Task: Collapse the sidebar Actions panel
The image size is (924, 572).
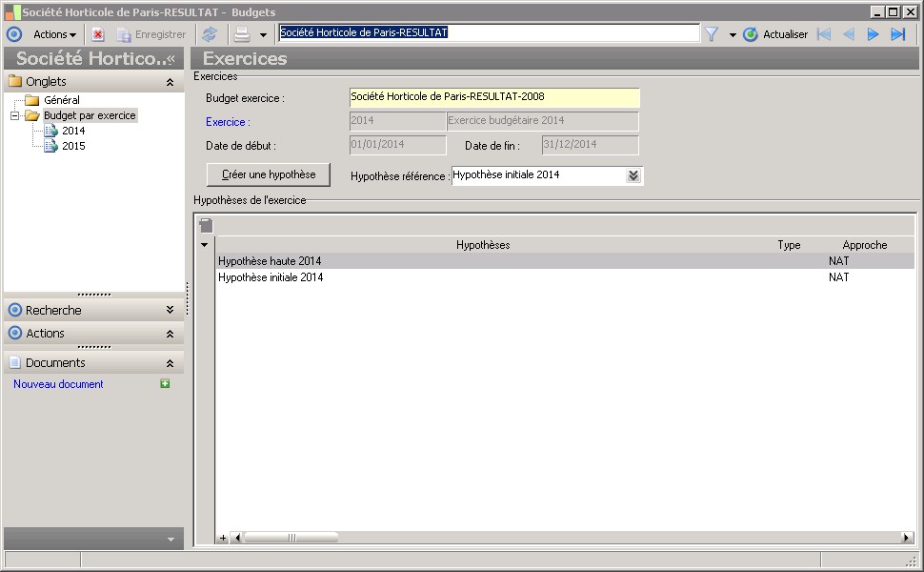Action: point(170,334)
